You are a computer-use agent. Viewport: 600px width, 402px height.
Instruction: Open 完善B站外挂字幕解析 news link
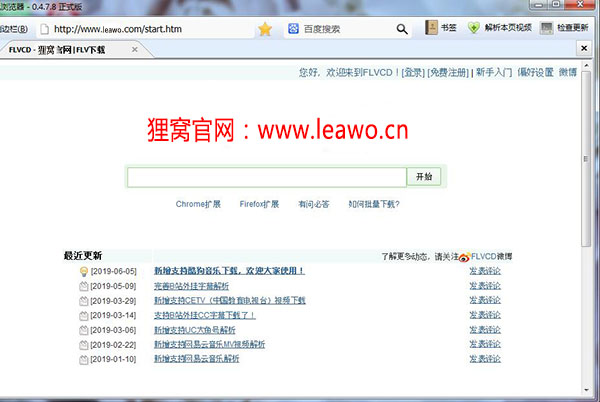point(191,286)
